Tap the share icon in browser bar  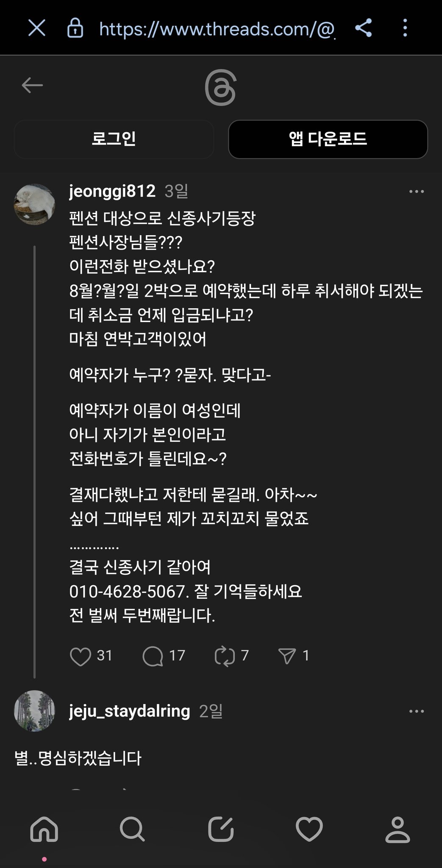click(363, 28)
